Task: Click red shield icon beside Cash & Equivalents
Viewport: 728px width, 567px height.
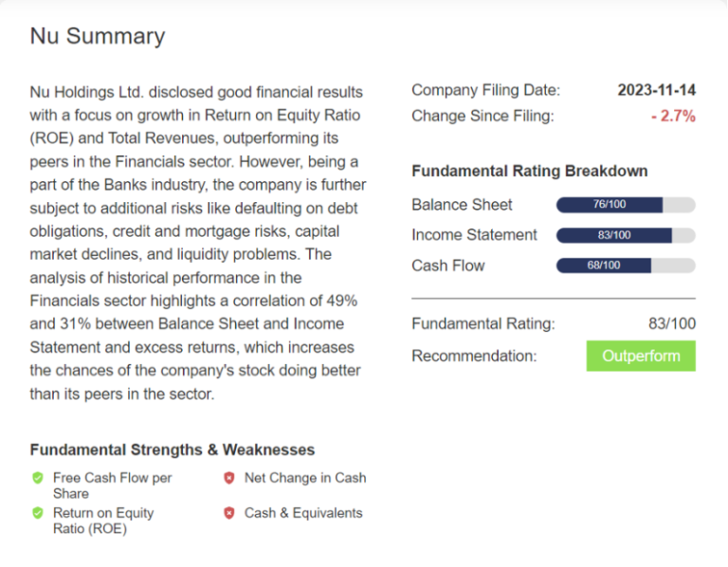Action: (228, 513)
